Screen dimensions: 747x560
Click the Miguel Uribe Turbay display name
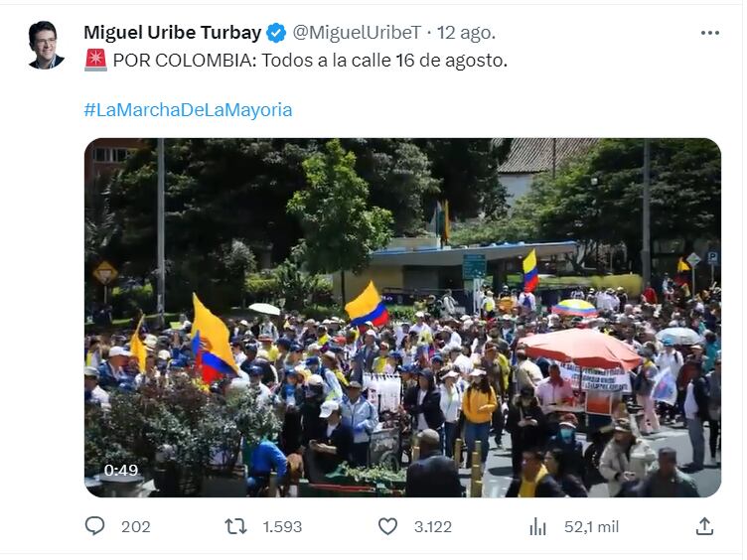tap(173, 33)
